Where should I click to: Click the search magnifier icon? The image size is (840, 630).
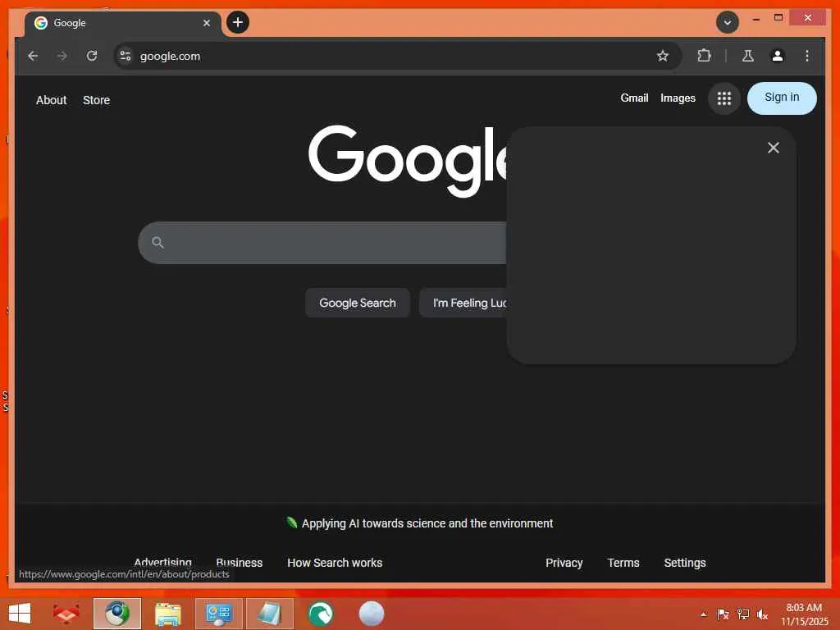[157, 243]
